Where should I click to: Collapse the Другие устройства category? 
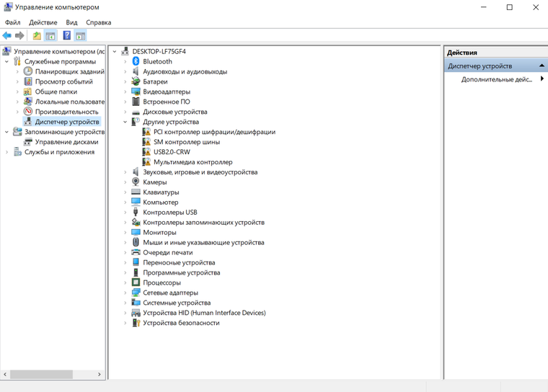point(125,122)
